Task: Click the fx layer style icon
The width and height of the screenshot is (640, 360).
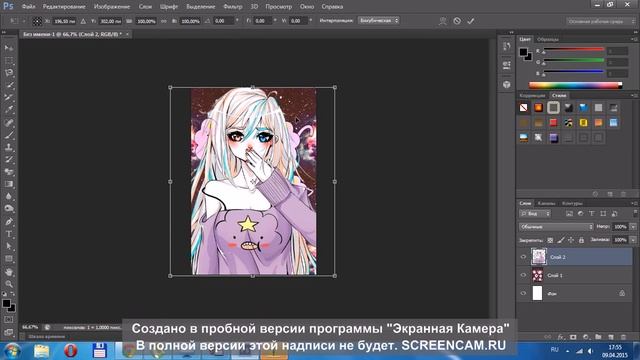Action: click(561, 337)
